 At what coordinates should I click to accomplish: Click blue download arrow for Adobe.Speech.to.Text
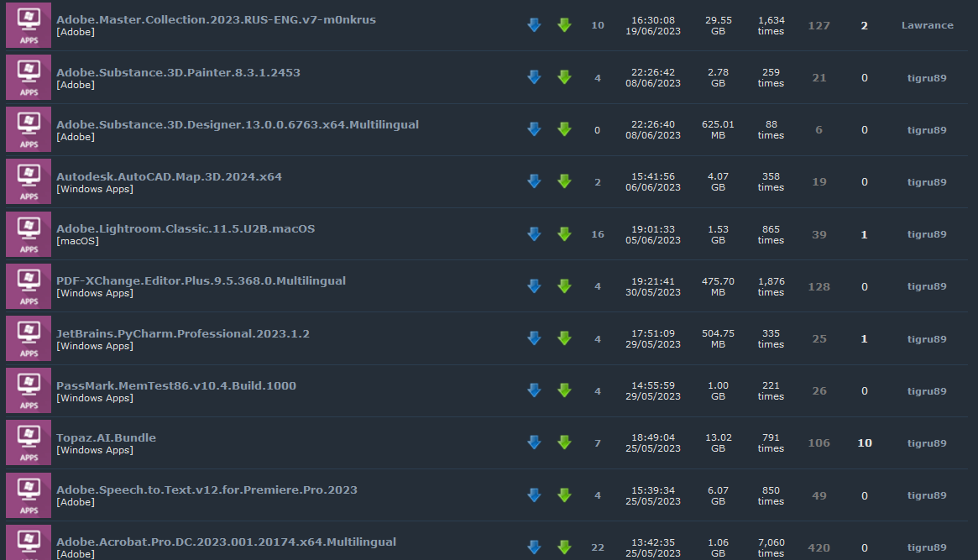tap(534, 495)
